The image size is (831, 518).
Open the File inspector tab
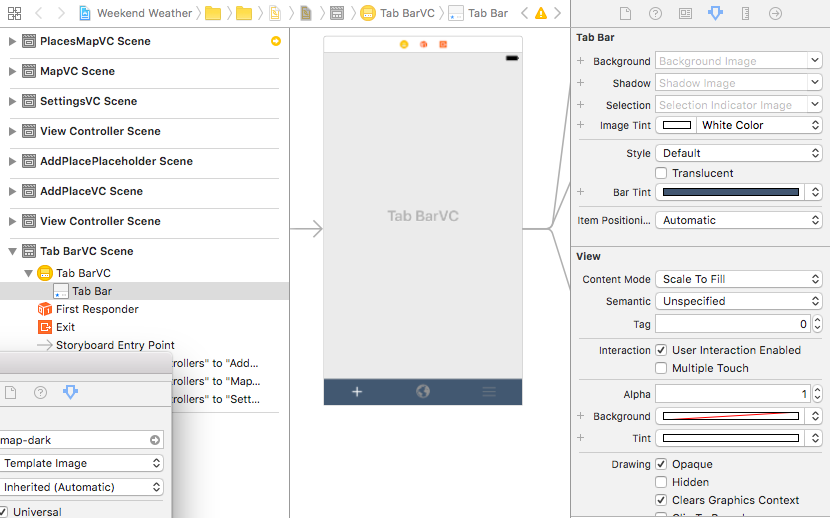click(x=625, y=13)
